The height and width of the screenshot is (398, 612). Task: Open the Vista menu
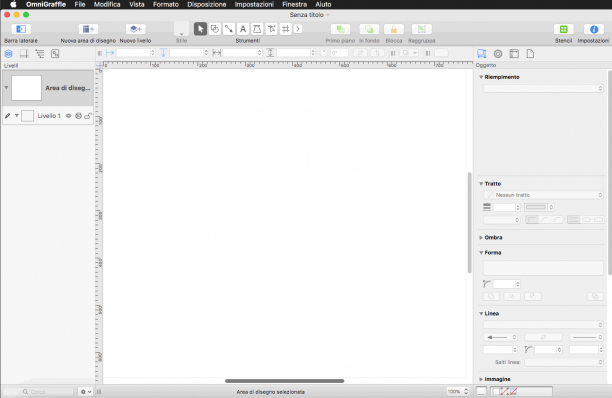[137, 4]
